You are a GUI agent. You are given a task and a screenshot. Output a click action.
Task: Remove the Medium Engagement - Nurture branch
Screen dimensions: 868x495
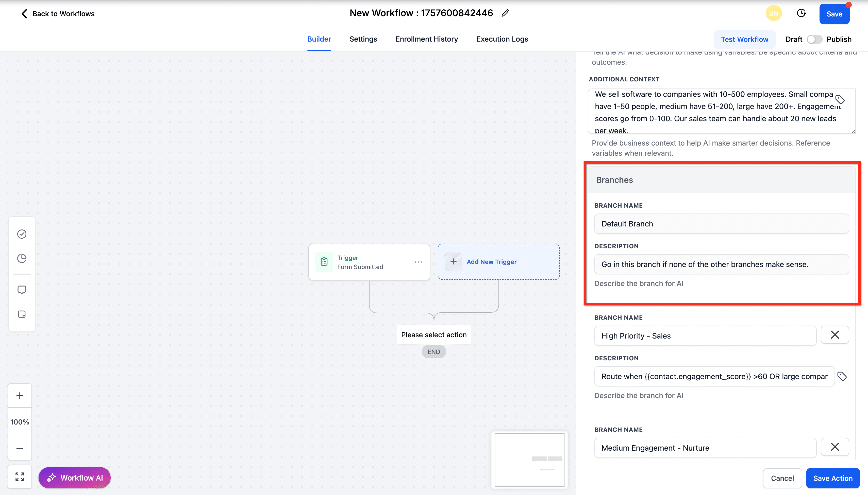835,447
